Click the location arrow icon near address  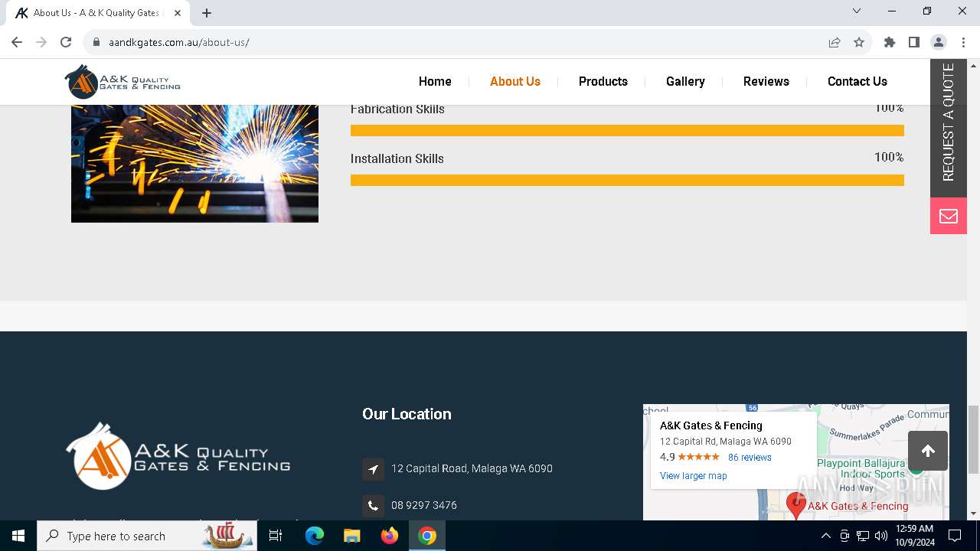(x=373, y=469)
